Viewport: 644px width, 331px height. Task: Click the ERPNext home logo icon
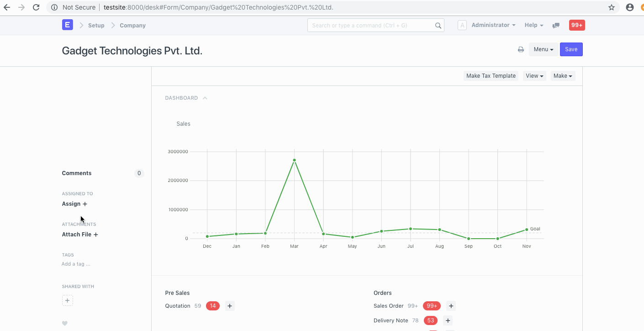tap(68, 25)
